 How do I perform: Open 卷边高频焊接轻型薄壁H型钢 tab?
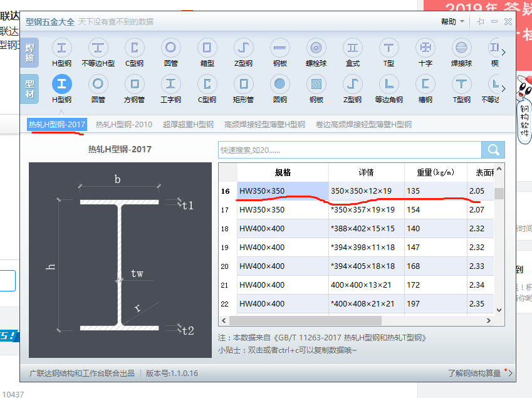click(363, 125)
